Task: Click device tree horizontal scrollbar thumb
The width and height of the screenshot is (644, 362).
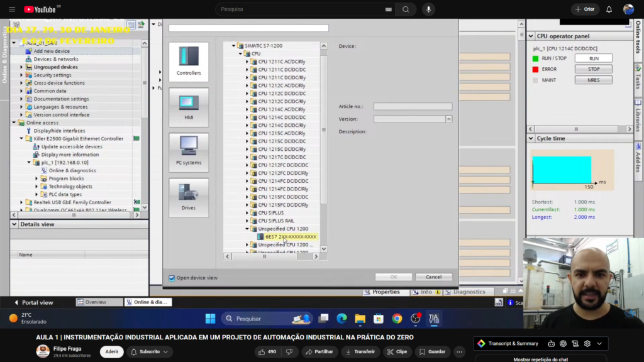Action: [265, 256]
